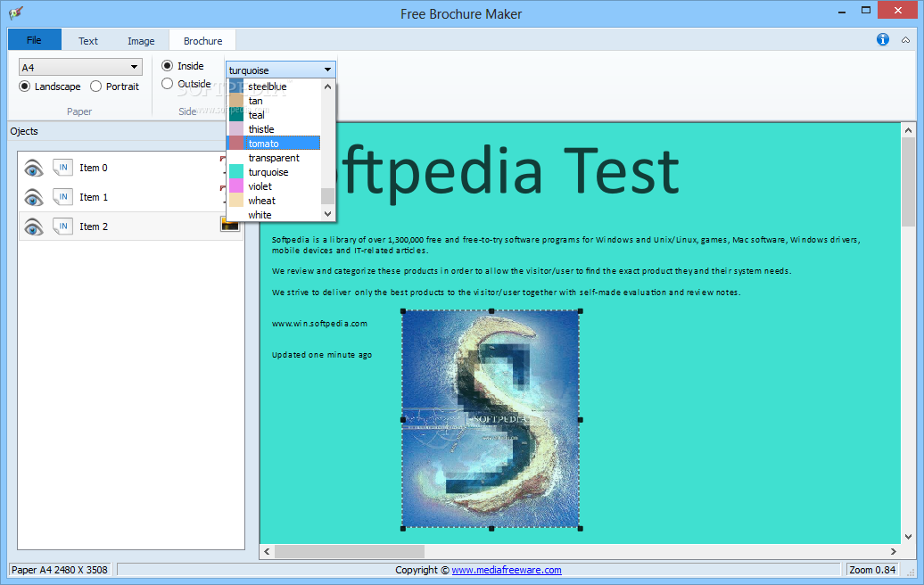Image resolution: width=924 pixels, height=585 pixels.
Task: Open the www.mediafreeware.com link
Action: click(507, 570)
